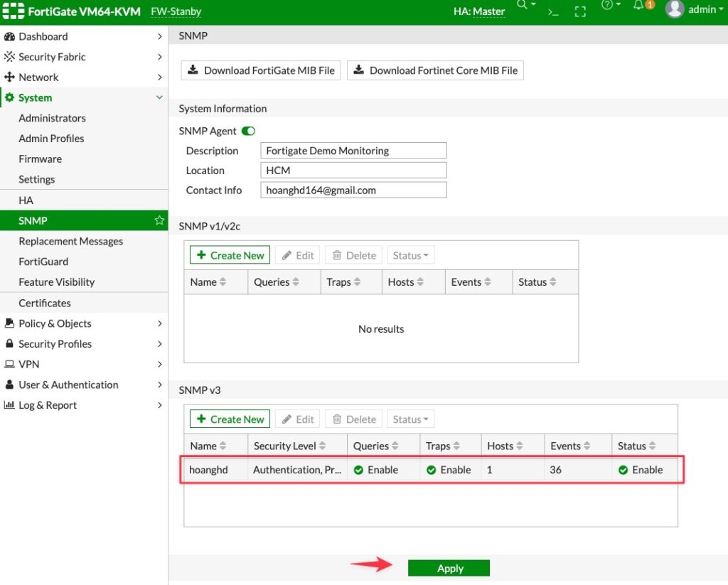Click the HA: Master status text
This screenshot has height=585, width=728.
click(x=479, y=11)
